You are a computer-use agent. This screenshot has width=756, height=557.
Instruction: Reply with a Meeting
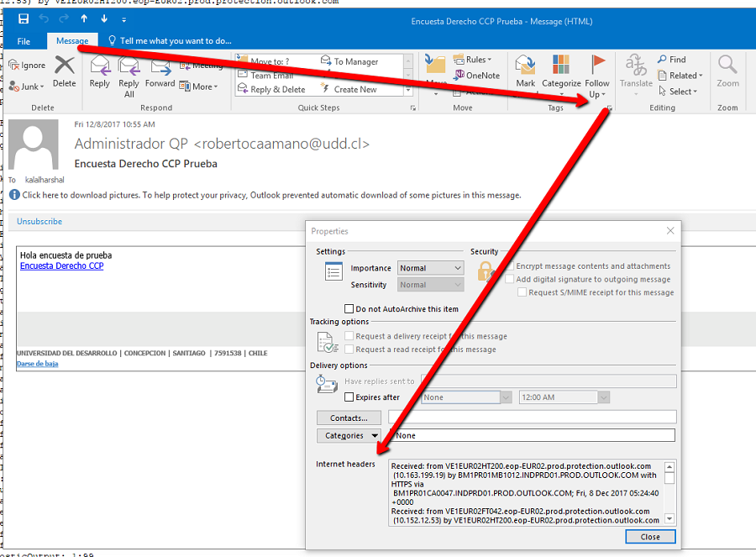pyautogui.click(x=202, y=65)
